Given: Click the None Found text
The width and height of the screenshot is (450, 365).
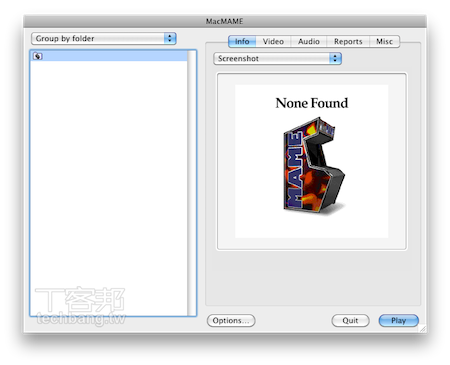Looking at the screenshot, I should [312, 103].
